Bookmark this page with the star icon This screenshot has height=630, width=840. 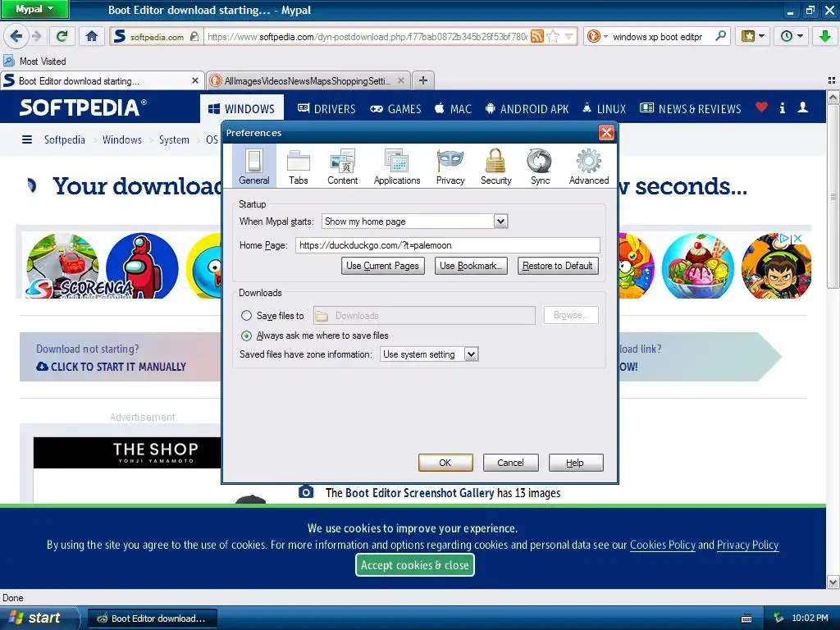tap(554, 36)
